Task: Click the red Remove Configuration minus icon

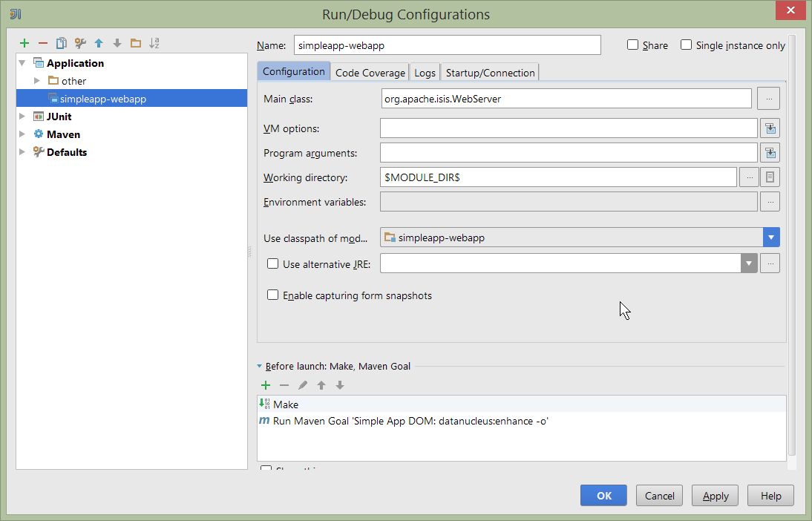Action: (43, 43)
